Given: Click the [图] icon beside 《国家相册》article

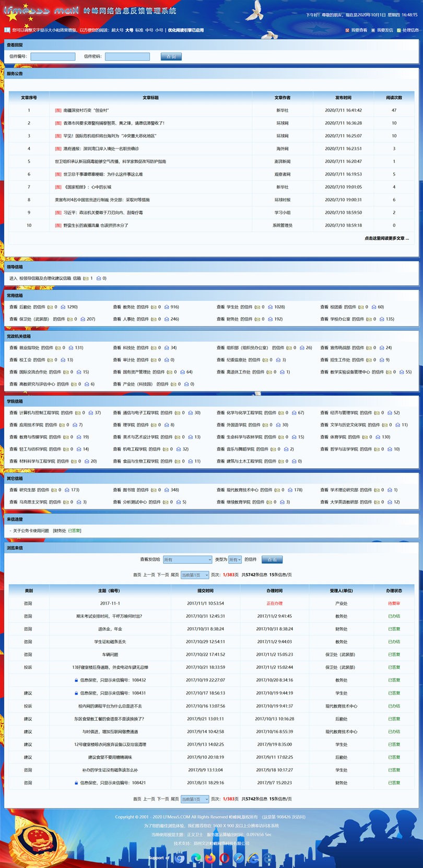Looking at the screenshot, I should [58, 187].
